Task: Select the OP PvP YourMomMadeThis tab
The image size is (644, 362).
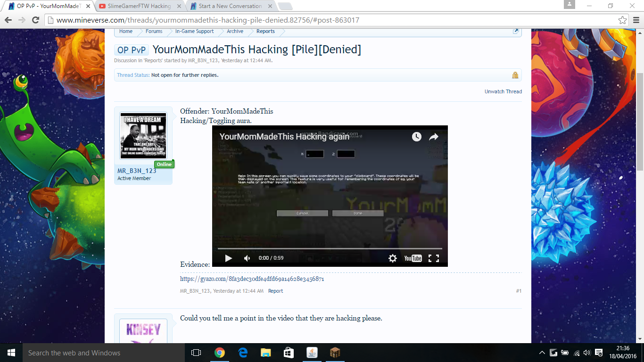Action: (50, 6)
